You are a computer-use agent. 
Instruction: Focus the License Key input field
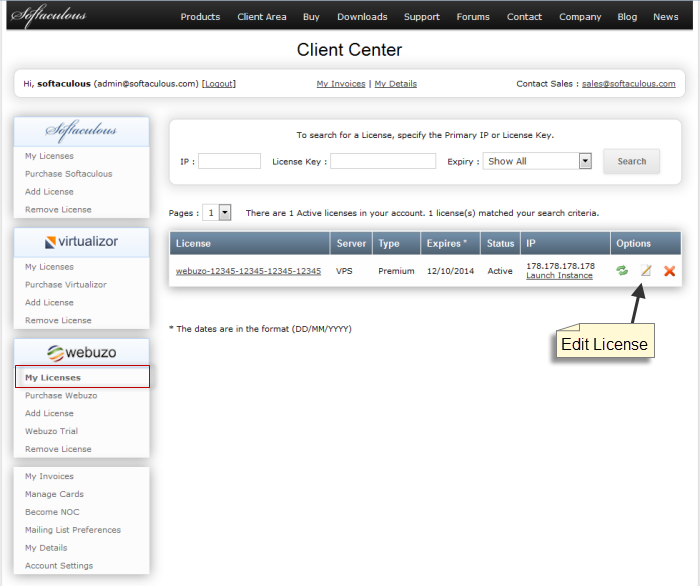click(383, 161)
